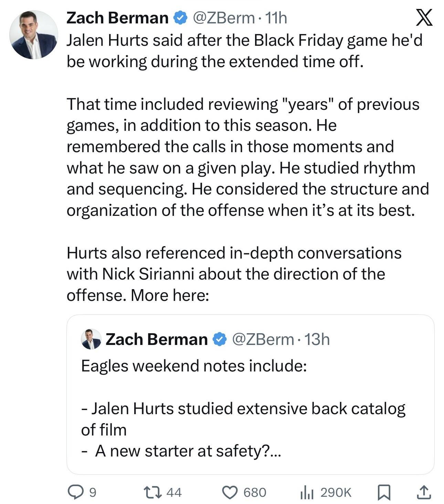Open Zach Berman name at top
444x504 pixels.
click(x=117, y=18)
